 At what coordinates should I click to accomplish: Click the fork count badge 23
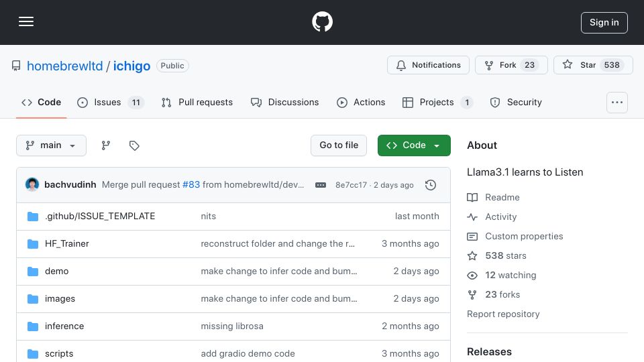pyautogui.click(x=530, y=65)
